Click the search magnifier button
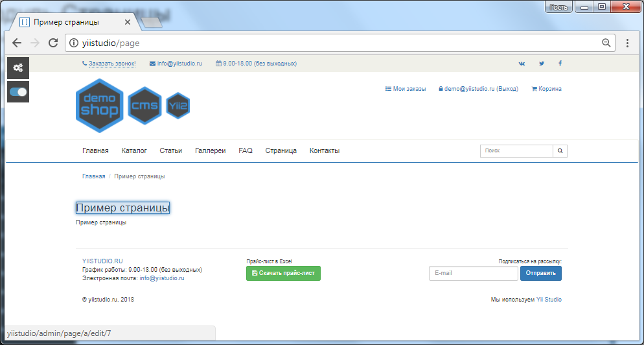This screenshot has width=644, height=345. [x=560, y=151]
